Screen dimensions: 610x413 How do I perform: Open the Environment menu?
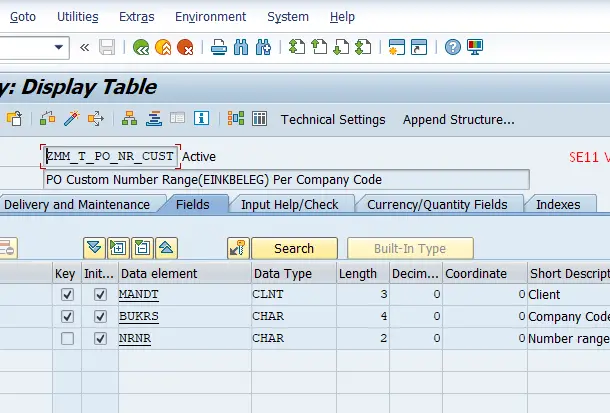(x=210, y=17)
